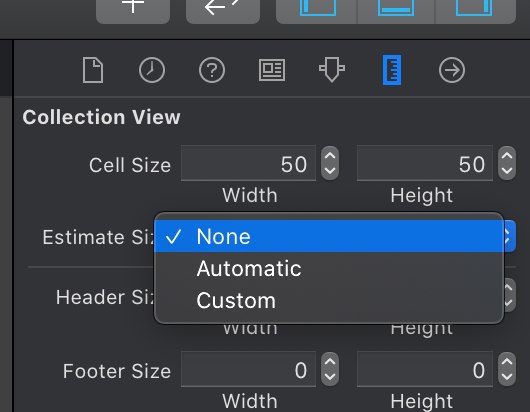Open the History inspector
This screenshot has width=530, height=412.
point(152,70)
